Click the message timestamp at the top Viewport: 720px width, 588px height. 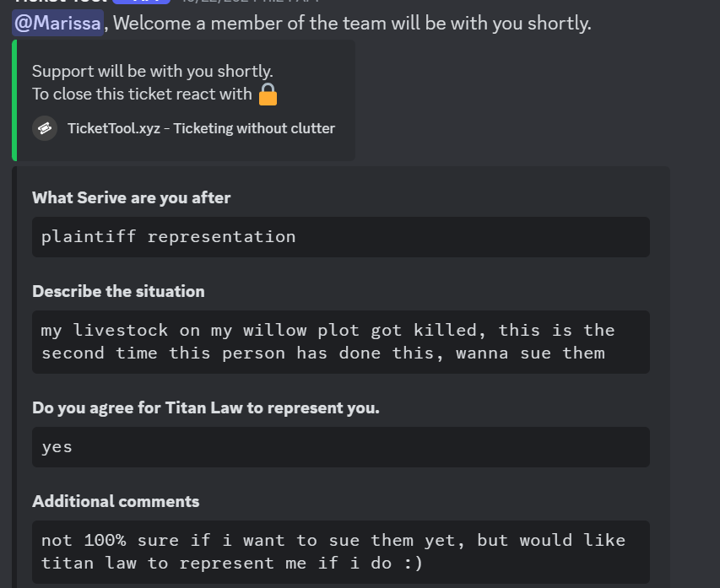(249, 2)
